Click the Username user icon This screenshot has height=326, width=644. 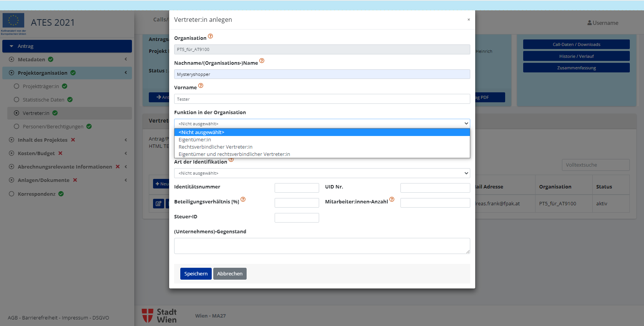coord(589,23)
